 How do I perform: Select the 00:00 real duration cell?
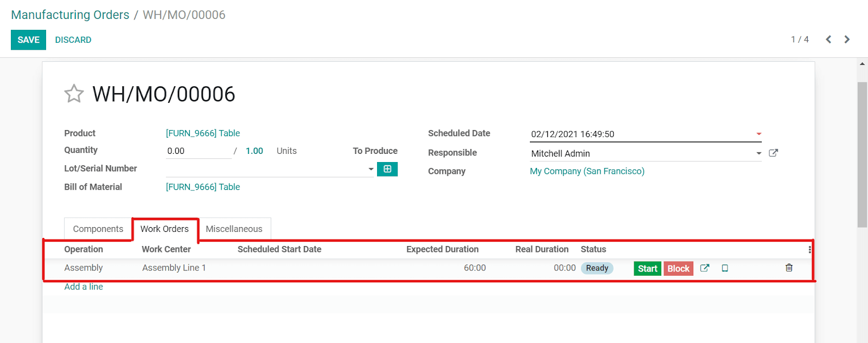(565, 268)
